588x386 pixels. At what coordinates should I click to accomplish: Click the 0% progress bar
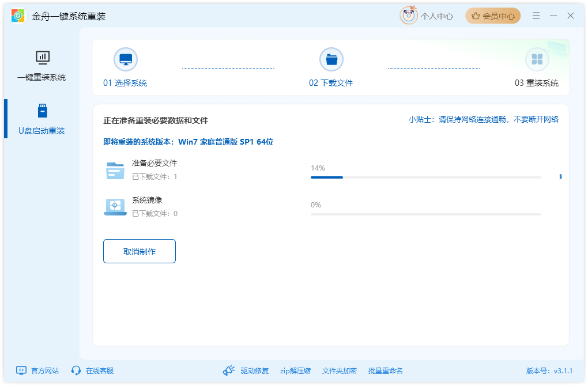426,214
